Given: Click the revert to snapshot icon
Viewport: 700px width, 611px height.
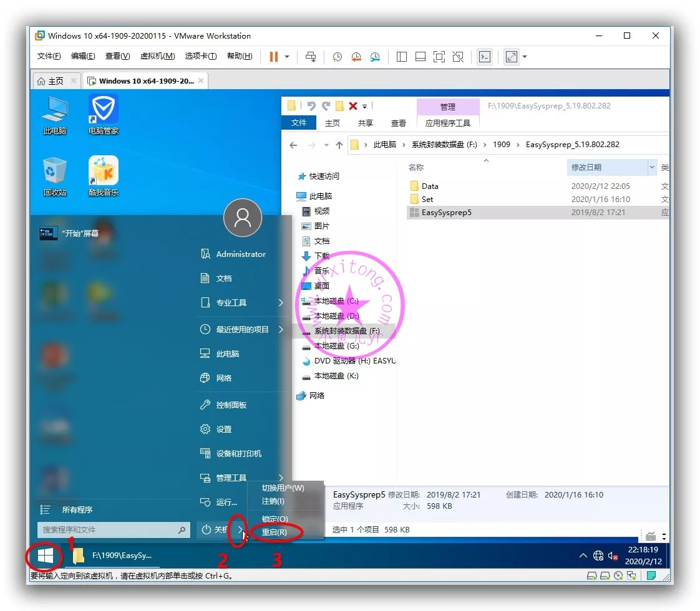Looking at the screenshot, I should point(356,57).
